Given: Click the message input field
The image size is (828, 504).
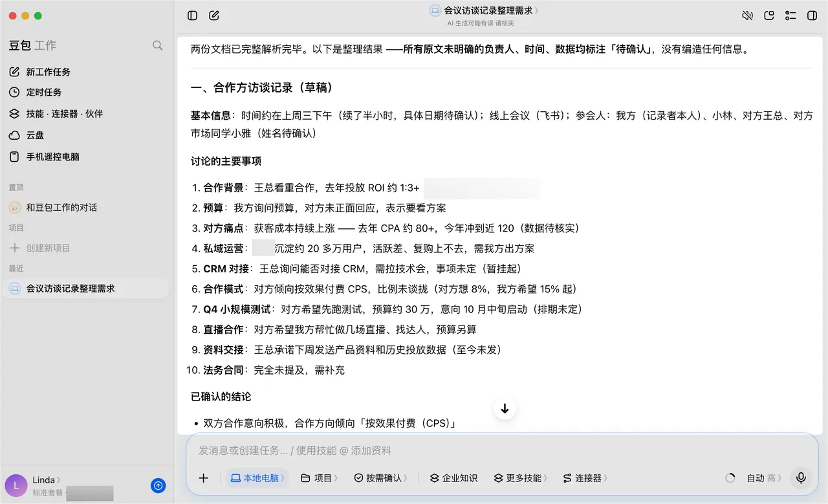Looking at the screenshot, I should click(x=502, y=450).
